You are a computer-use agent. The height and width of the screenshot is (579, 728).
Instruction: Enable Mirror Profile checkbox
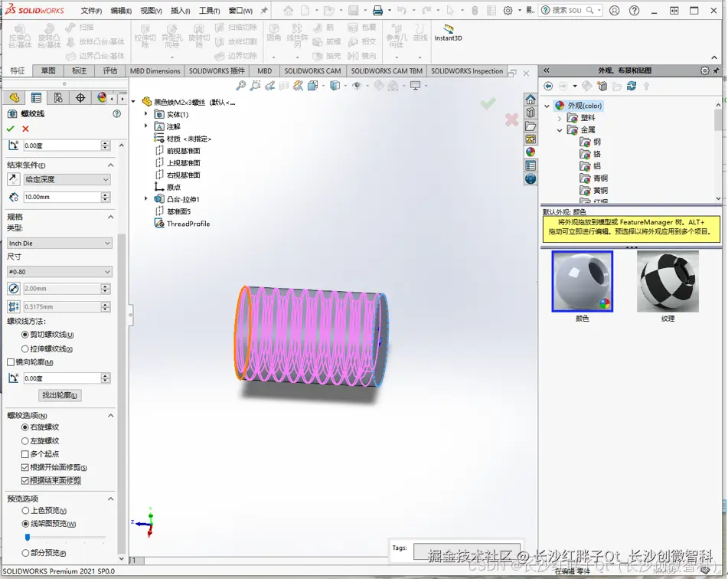click(11, 362)
